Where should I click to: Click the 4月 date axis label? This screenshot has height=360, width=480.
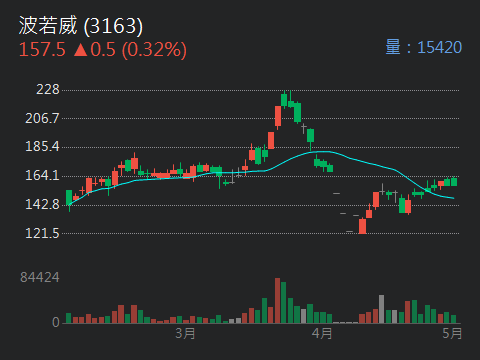(x=322, y=333)
